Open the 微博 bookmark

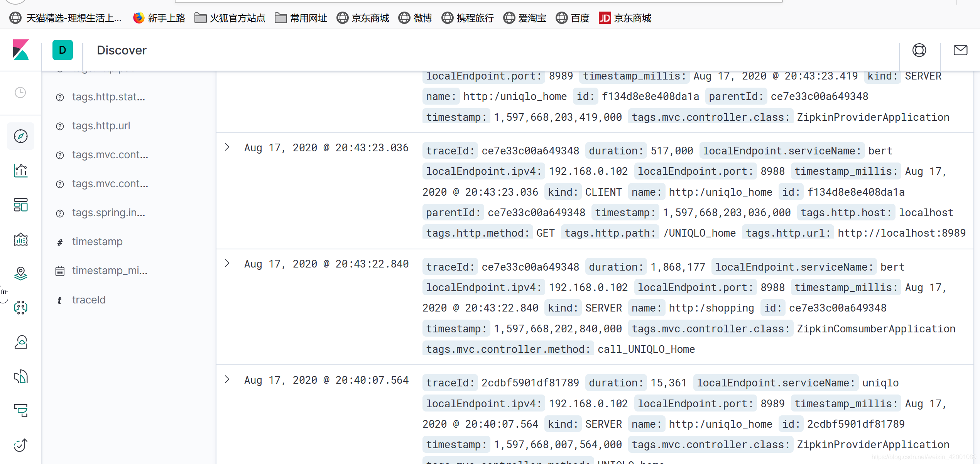[x=415, y=18]
